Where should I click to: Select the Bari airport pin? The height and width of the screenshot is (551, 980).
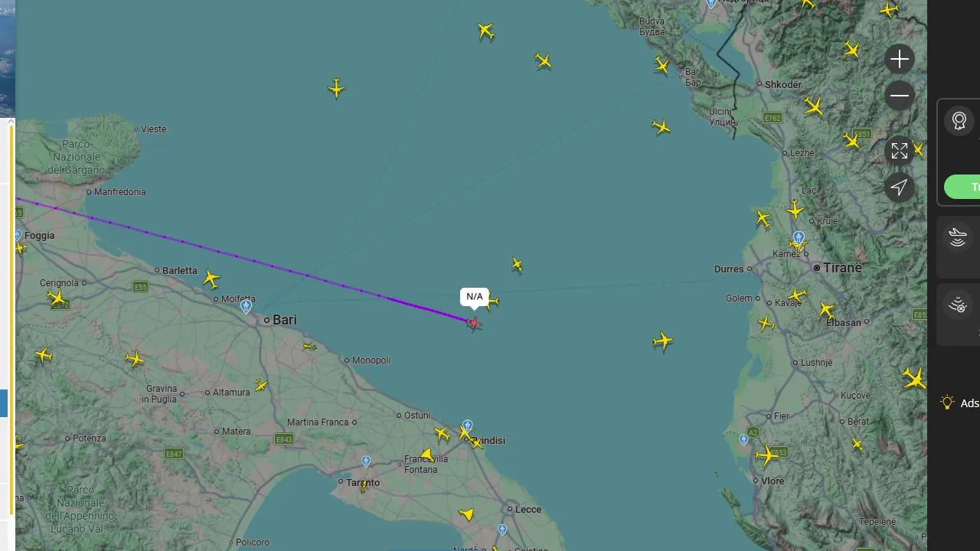coord(246,306)
